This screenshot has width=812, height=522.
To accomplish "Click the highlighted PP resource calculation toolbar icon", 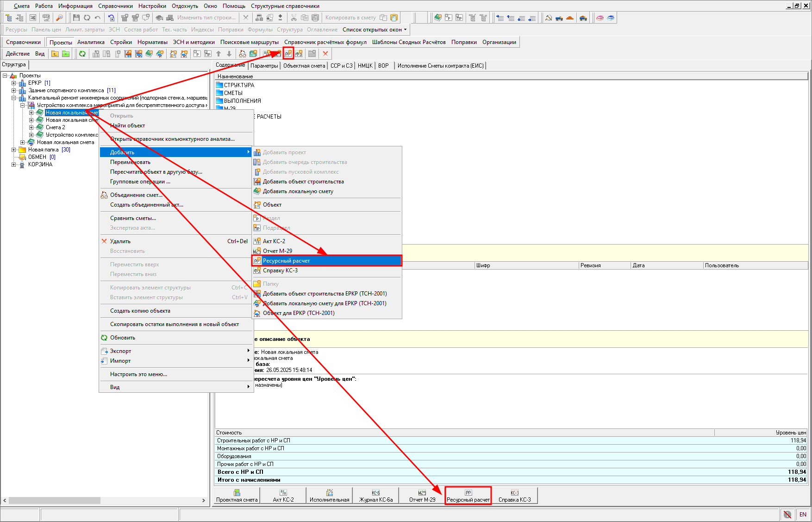I will 288,54.
